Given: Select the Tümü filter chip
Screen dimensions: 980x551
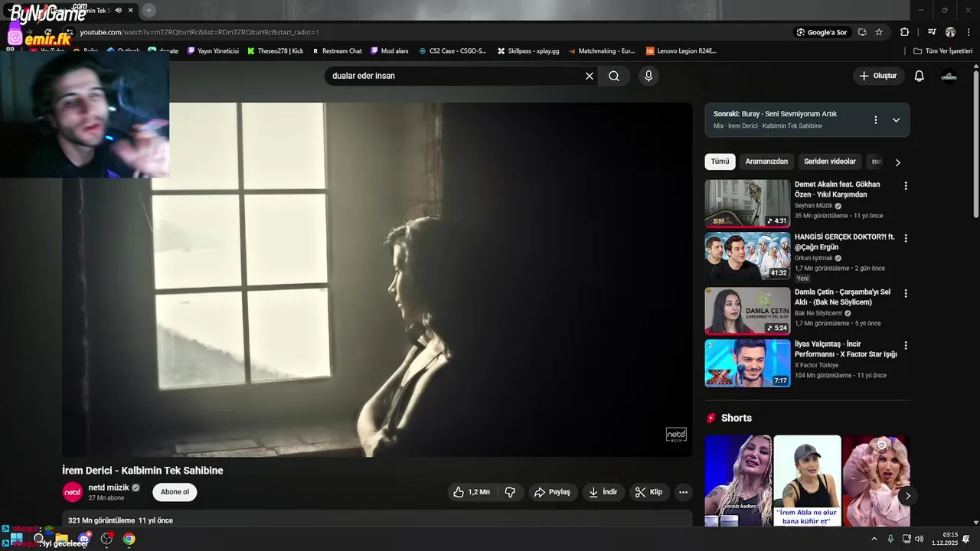Looking at the screenshot, I should (720, 161).
